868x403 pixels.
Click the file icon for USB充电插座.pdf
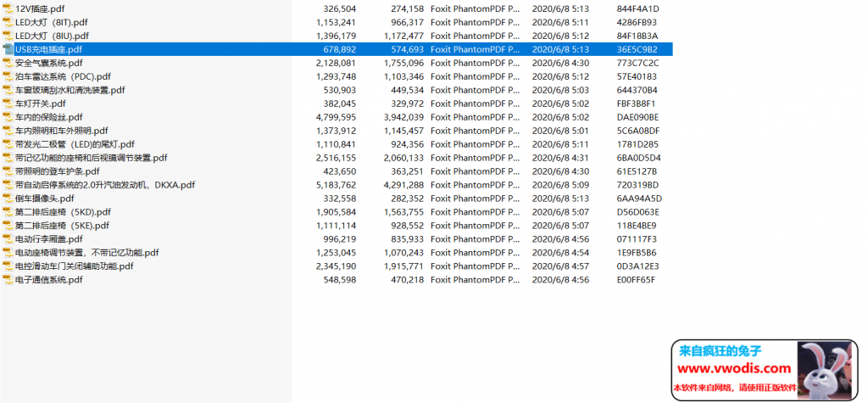(x=8, y=49)
